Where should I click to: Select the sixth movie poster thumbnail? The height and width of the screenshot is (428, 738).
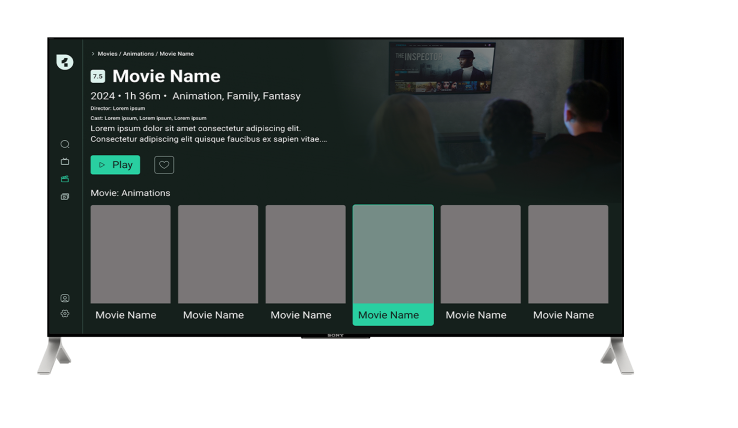tap(568, 254)
